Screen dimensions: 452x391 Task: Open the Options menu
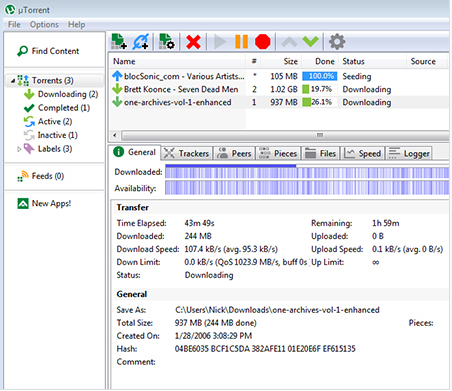tap(44, 25)
